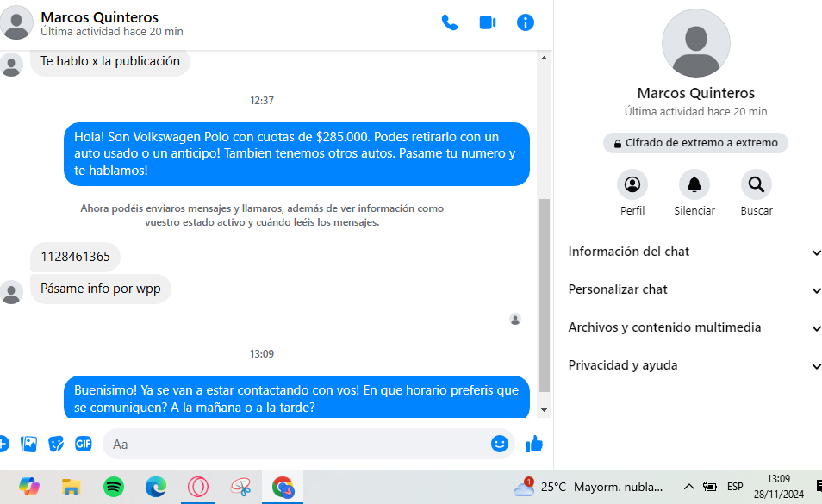
Task: Open Marcos Quinteros avatar in chat header
Action: [x=16, y=22]
